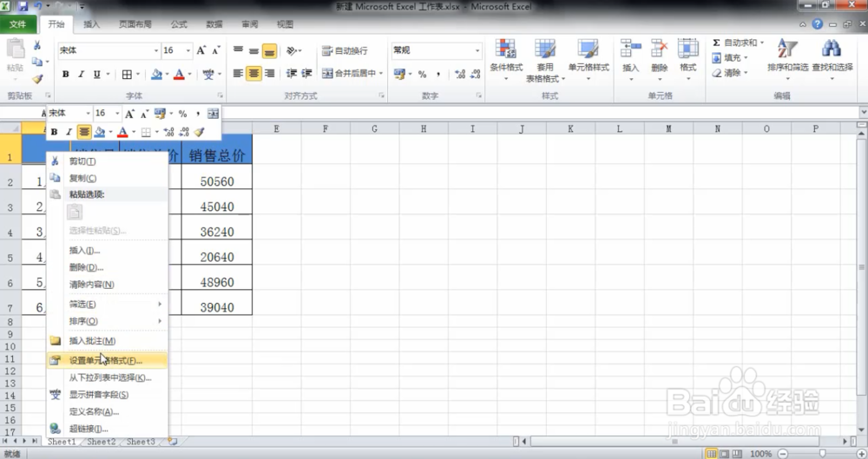This screenshot has width=868, height=459.
Task: Choose 插入批注 from the context menu
Action: pyautogui.click(x=107, y=341)
